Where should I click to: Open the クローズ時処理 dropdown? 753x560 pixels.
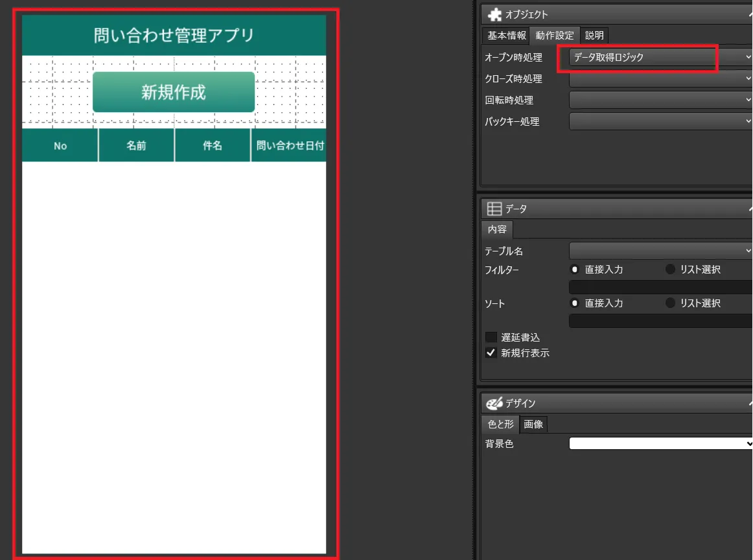coord(660,79)
